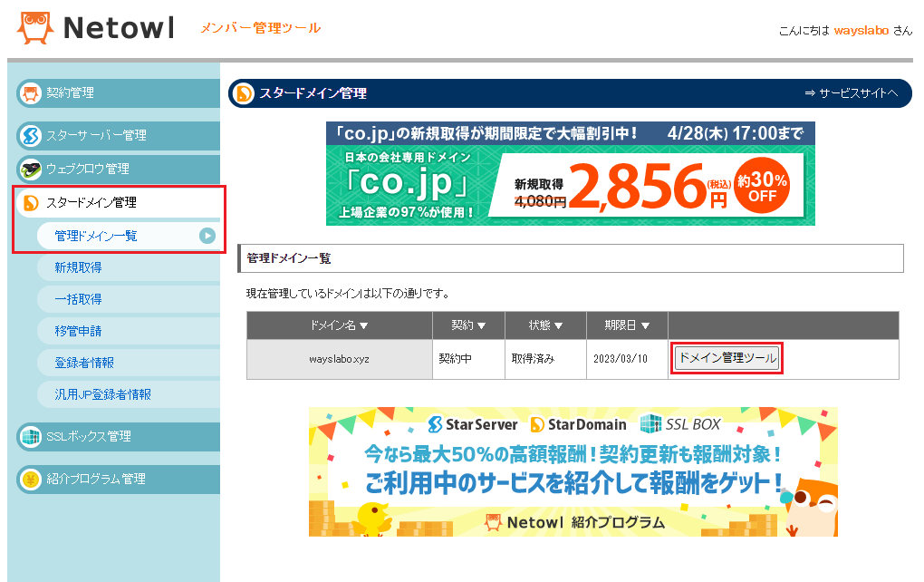924x582 pixels.
Task: Click the ドメイン管理ツール button
Action: tap(727, 358)
